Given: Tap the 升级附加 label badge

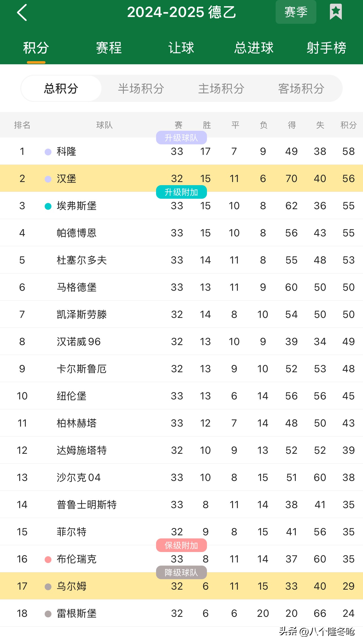Looking at the screenshot, I should point(181,192).
